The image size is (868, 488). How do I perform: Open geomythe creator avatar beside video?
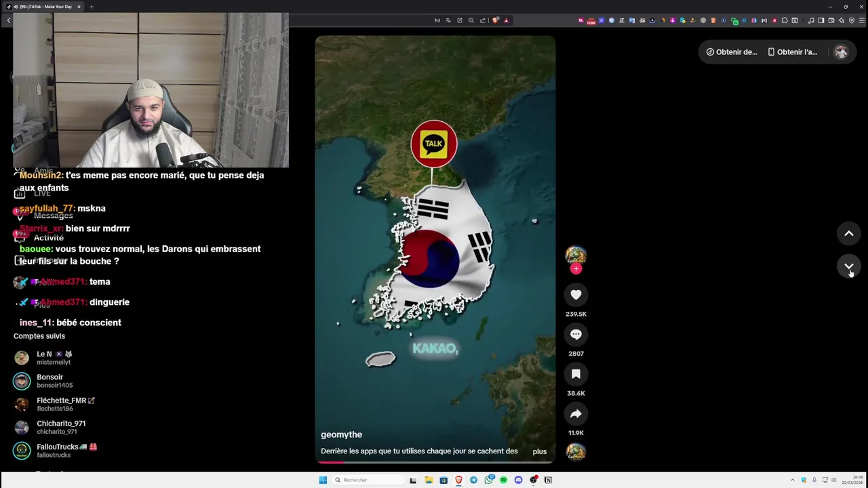pyautogui.click(x=576, y=256)
